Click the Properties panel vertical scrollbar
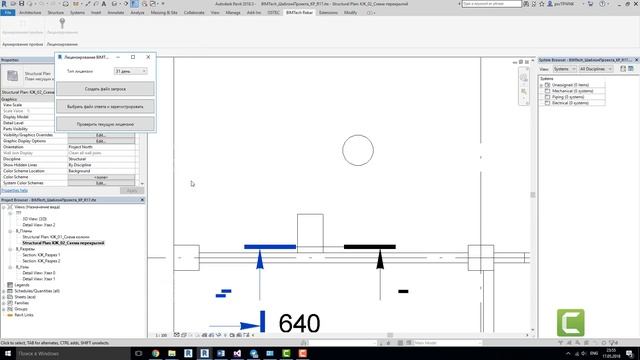 (x=142, y=159)
